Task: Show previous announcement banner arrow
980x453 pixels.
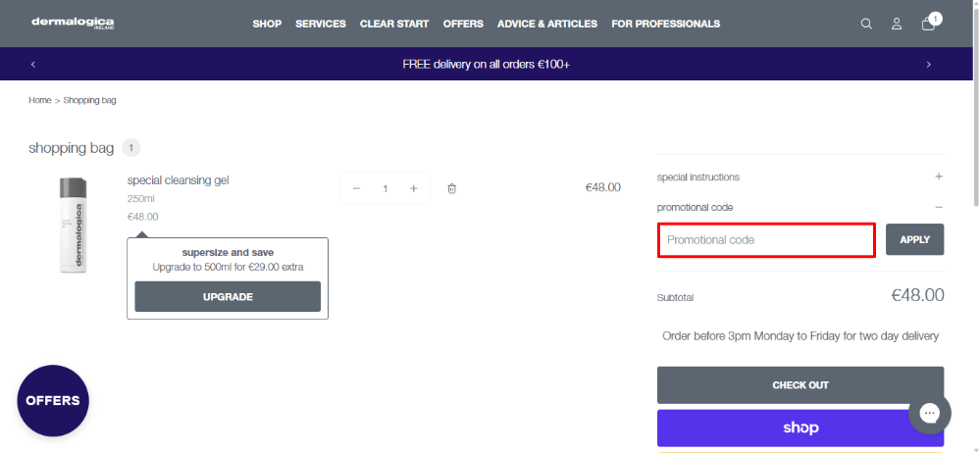Action: click(x=32, y=65)
